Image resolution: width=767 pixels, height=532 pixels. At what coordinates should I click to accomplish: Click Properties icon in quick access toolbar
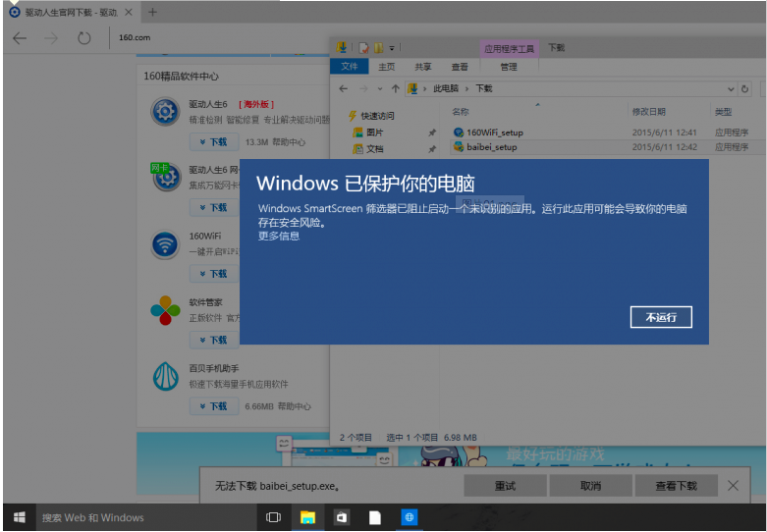[x=363, y=48]
